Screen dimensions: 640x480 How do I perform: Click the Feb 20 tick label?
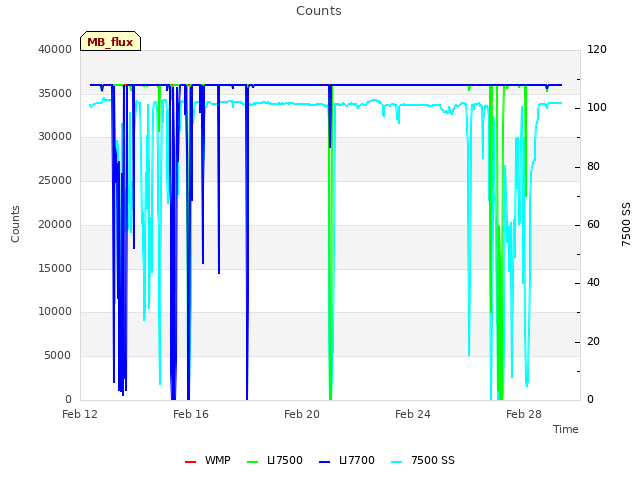[x=302, y=414]
